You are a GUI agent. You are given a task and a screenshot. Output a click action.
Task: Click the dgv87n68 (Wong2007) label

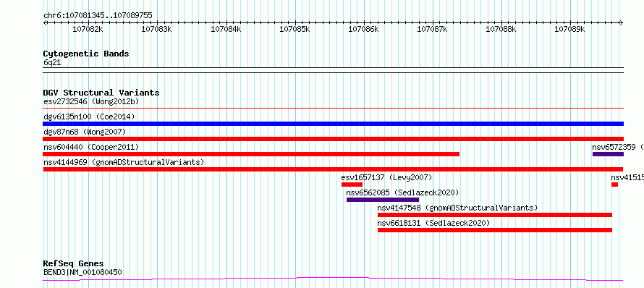click(85, 132)
